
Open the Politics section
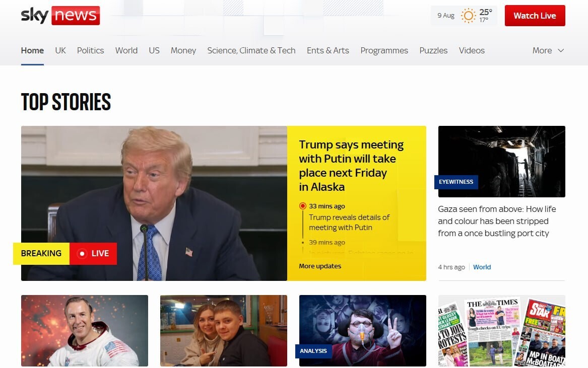(x=90, y=50)
